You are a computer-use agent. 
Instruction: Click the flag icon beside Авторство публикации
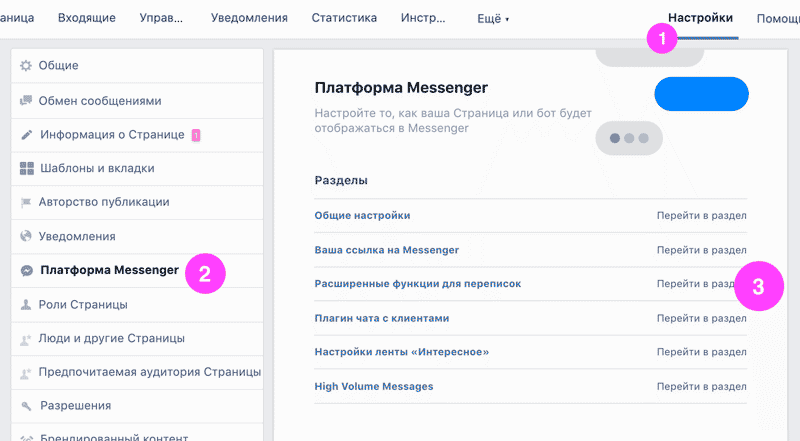[x=26, y=202]
